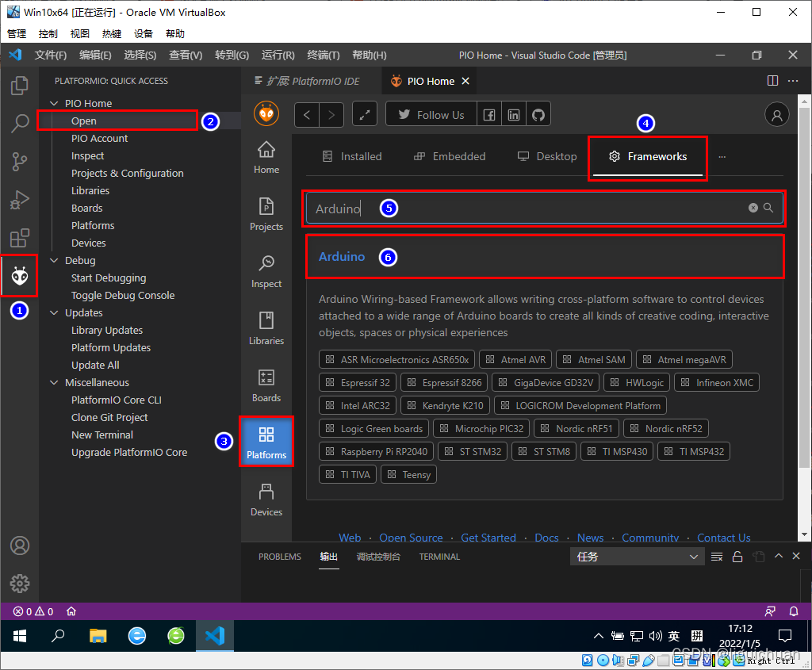Switch to the Installed tab
This screenshot has height=670, width=812.
[352, 156]
